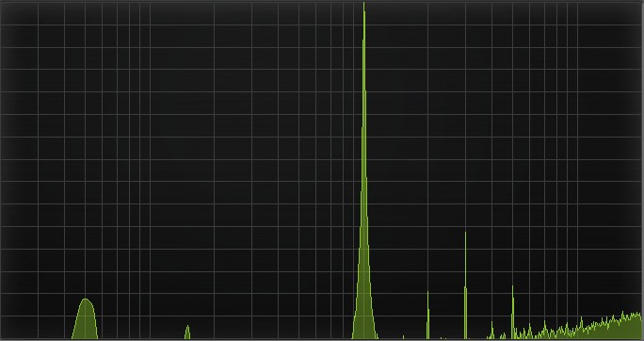
Task: Click the tip of the tallest spectrum peak
Action: [363, 3]
